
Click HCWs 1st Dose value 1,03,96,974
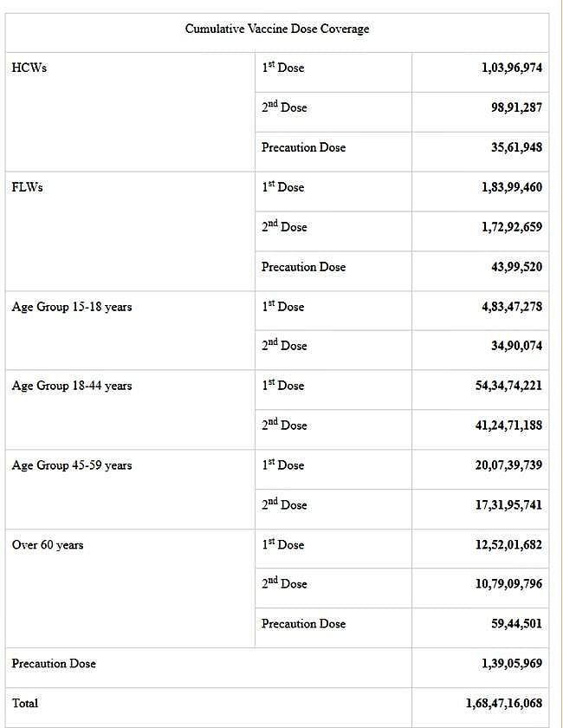511,68
